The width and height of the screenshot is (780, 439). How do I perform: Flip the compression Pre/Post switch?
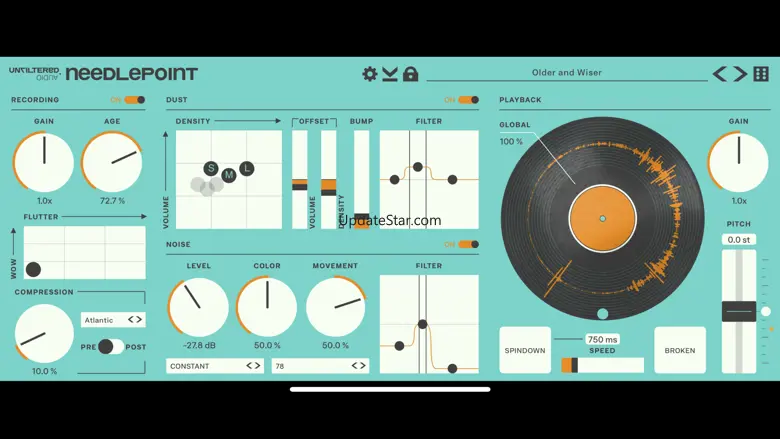click(111, 346)
